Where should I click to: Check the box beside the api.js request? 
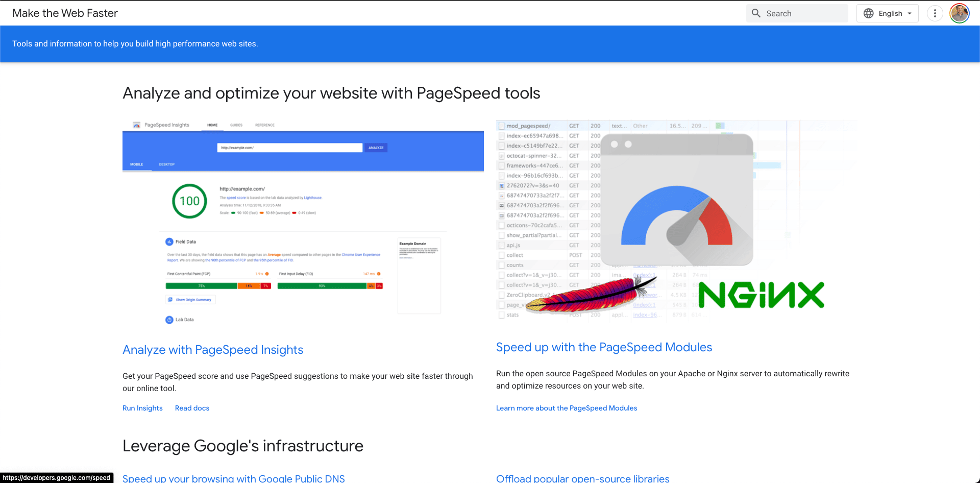pyautogui.click(x=501, y=245)
